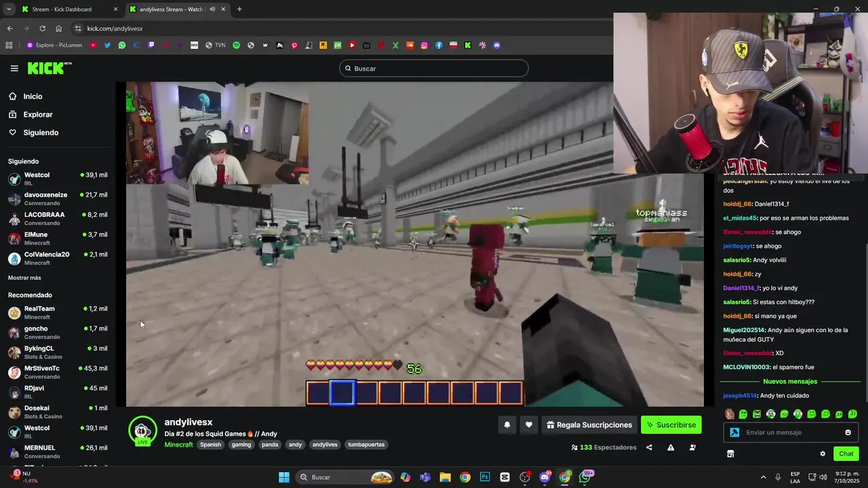Select the Spanish tag
The image size is (868, 488).
click(x=210, y=445)
